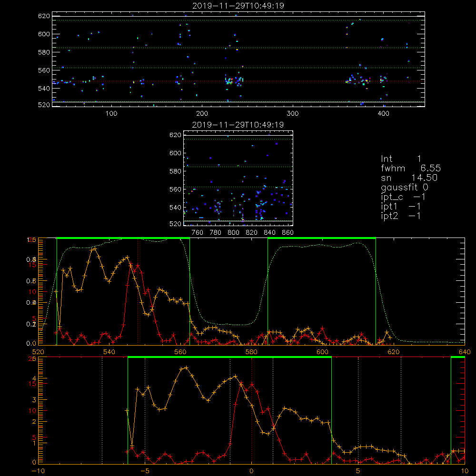Click x-axis tick label '200' on top plot

pos(202,114)
